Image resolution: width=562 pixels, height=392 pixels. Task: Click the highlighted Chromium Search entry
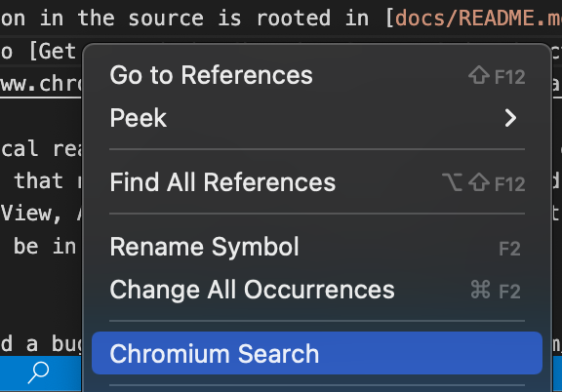pos(317,353)
